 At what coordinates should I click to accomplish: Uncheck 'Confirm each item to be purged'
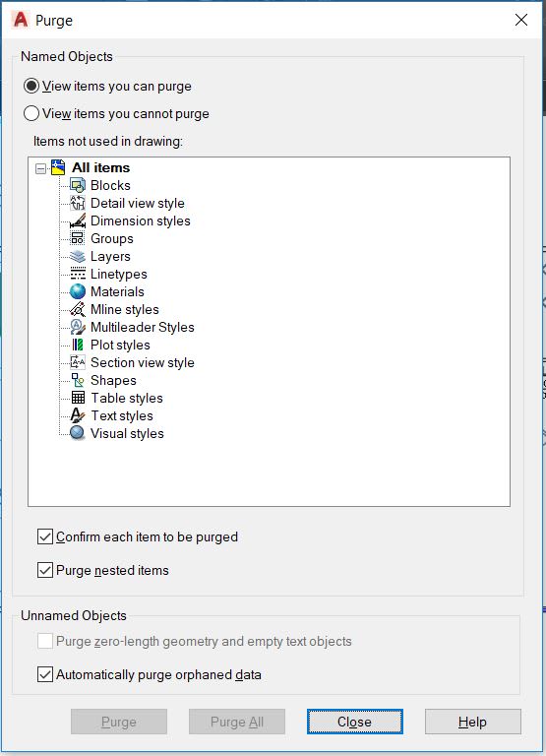point(45,536)
